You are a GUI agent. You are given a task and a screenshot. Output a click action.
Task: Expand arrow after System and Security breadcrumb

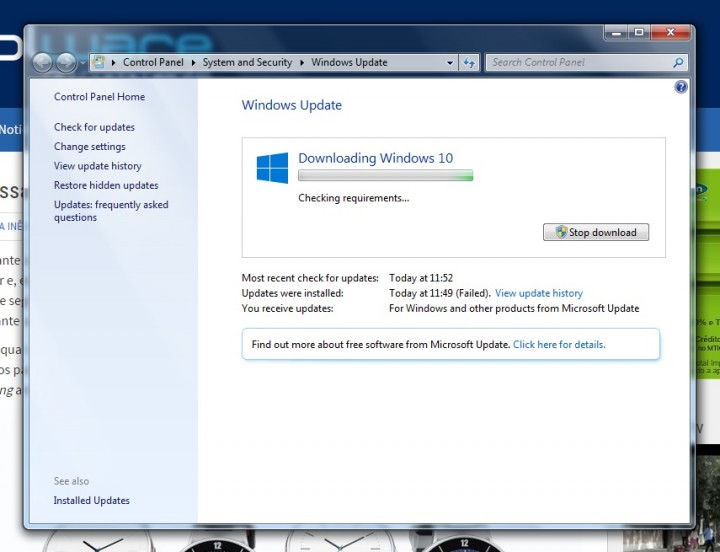(x=302, y=62)
